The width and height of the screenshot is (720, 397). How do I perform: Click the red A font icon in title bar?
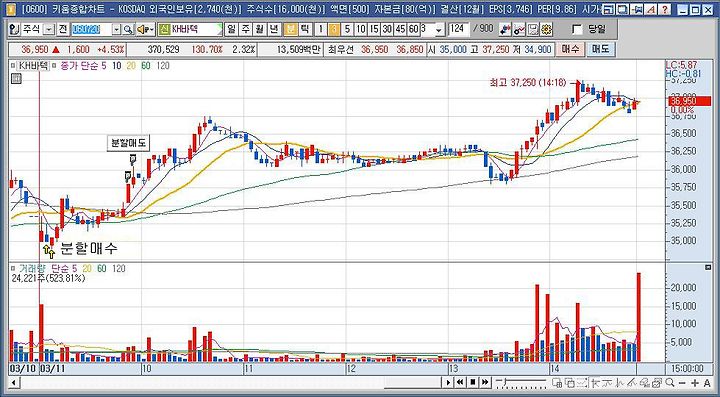[651, 9]
